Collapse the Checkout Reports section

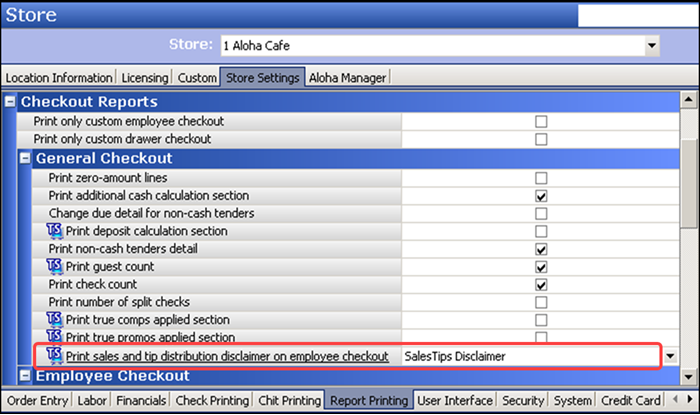pyautogui.click(x=10, y=102)
